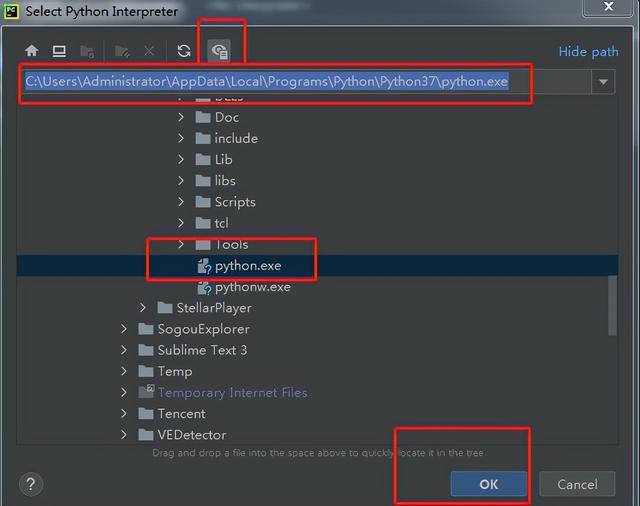Expand the Temporary Internet Files folder
Viewport: 640px width, 506px height.
[x=124, y=393]
